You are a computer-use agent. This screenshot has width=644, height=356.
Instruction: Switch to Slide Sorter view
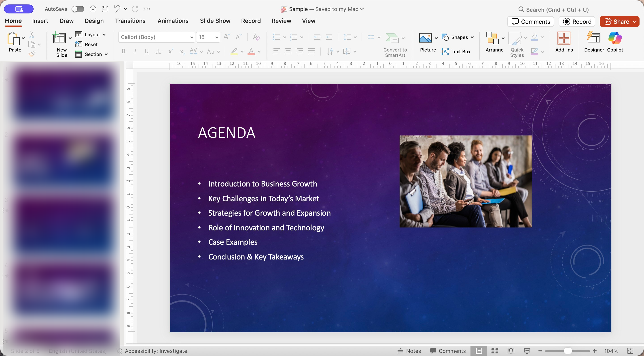495,351
